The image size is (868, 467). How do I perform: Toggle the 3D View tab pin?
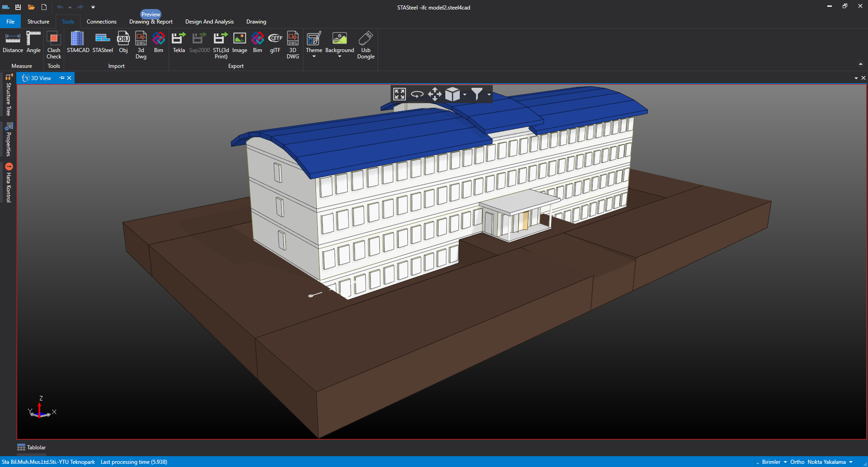click(62, 78)
